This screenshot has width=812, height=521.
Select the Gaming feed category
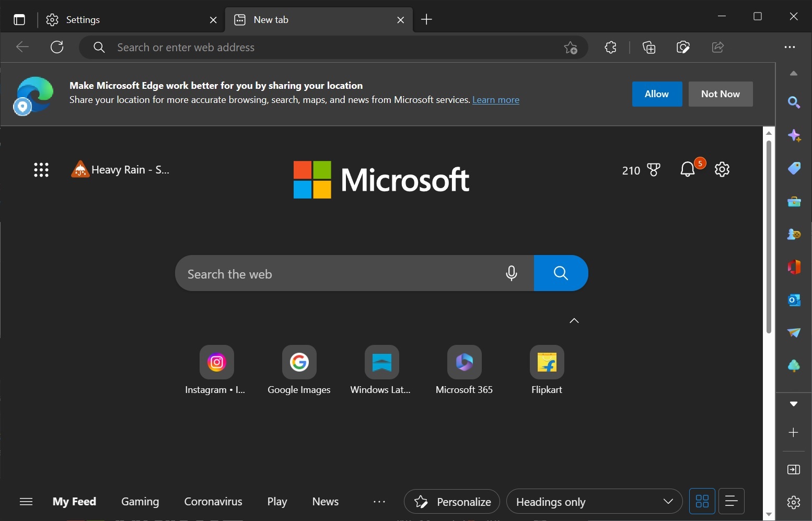[140, 501]
